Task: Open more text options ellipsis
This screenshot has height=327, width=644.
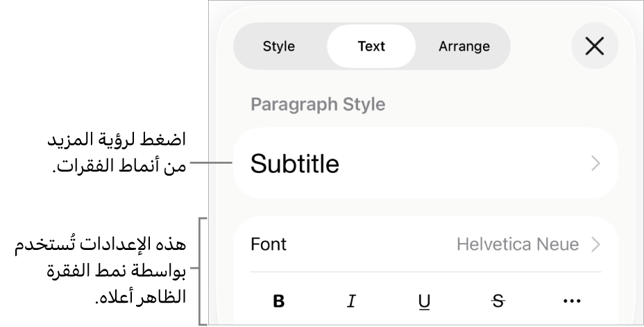Action: [571, 301]
